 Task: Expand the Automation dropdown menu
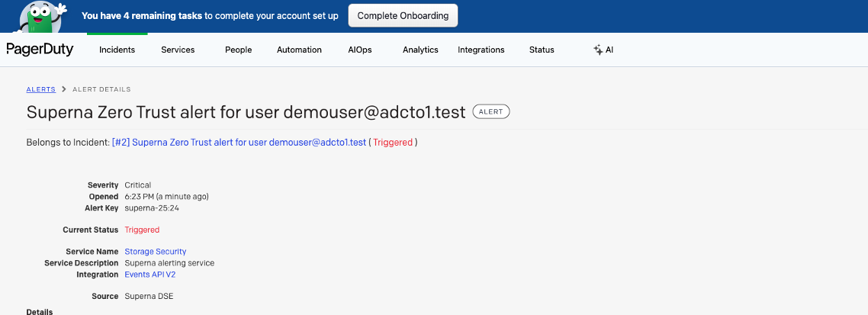[299, 50]
